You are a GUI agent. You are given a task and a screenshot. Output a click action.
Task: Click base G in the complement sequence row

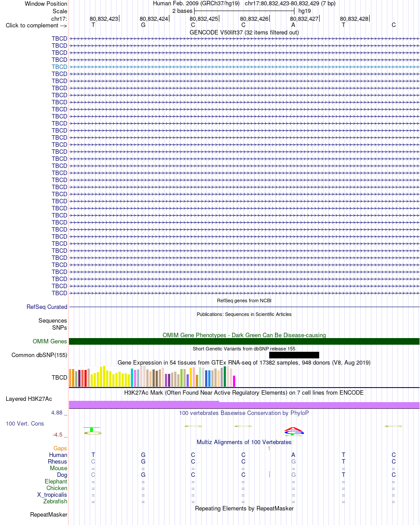(143, 25)
